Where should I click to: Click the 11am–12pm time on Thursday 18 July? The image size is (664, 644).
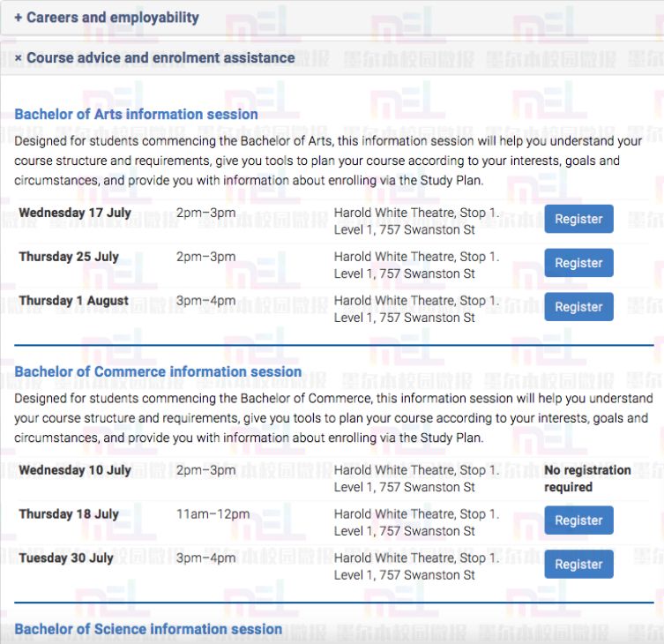point(213,514)
